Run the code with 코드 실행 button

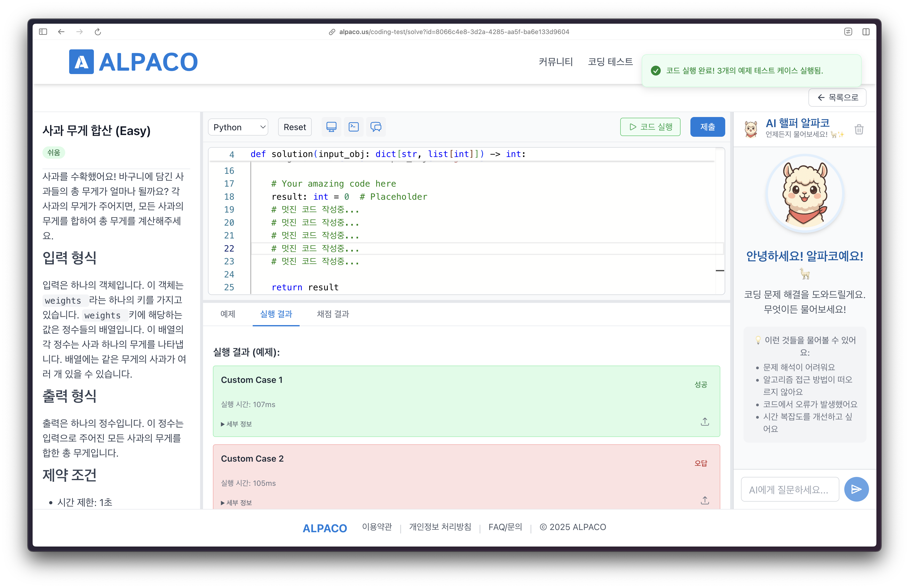(650, 127)
